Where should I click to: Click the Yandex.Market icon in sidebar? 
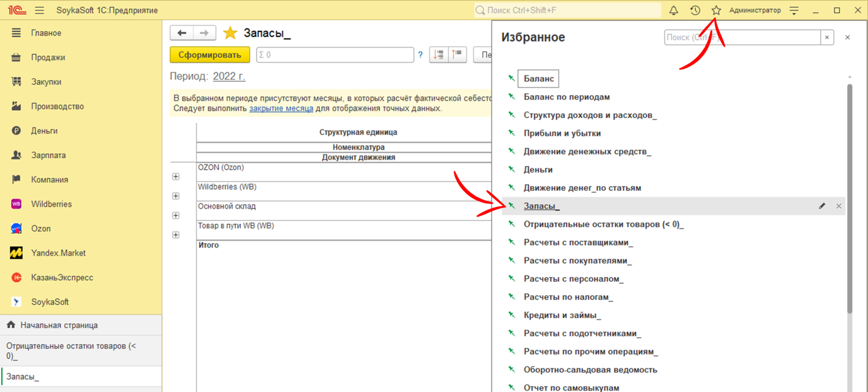click(17, 253)
